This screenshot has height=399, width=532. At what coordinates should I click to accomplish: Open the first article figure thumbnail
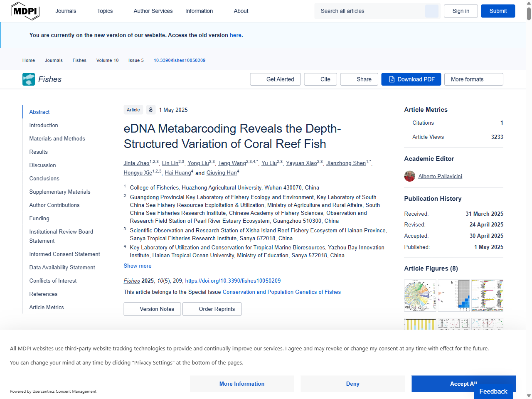click(x=420, y=295)
